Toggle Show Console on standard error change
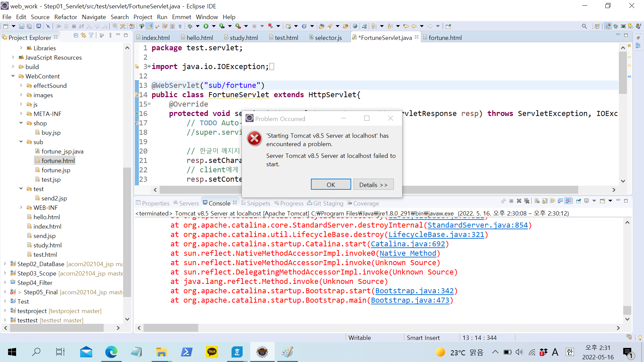 [x=568, y=201]
